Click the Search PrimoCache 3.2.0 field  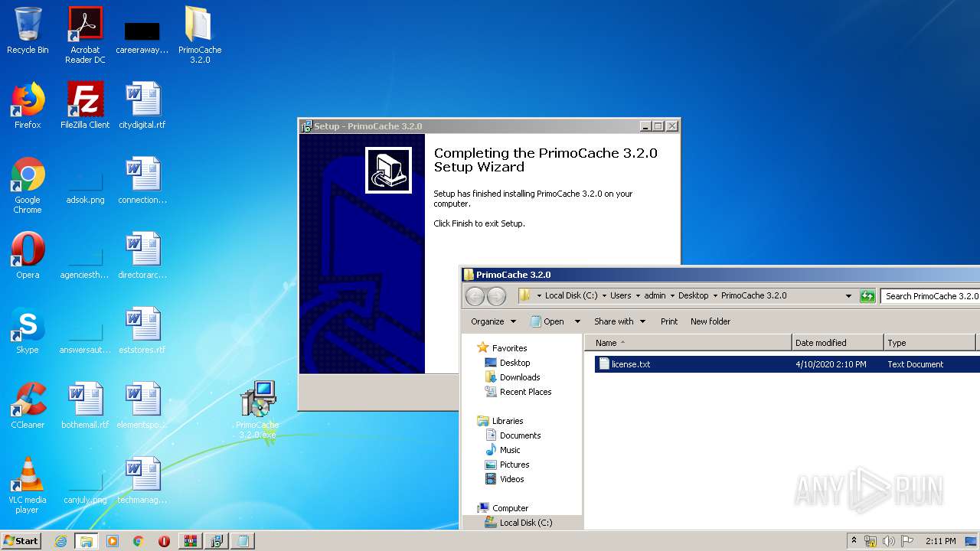click(930, 296)
